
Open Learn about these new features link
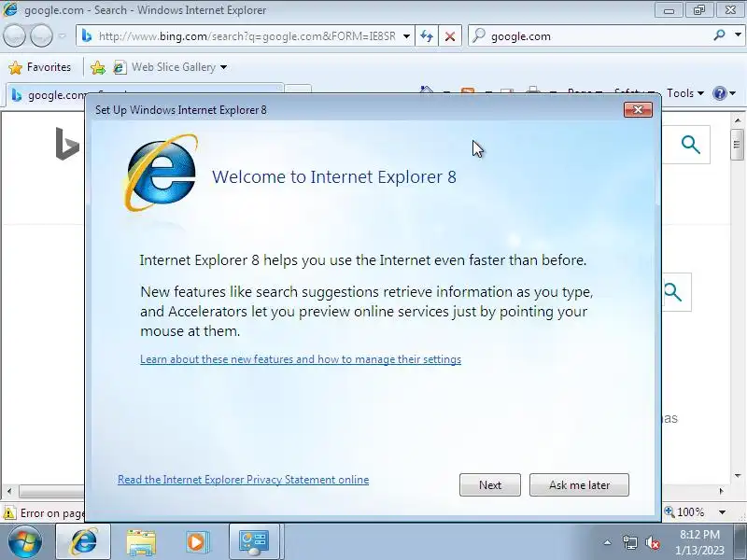(x=301, y=359)
